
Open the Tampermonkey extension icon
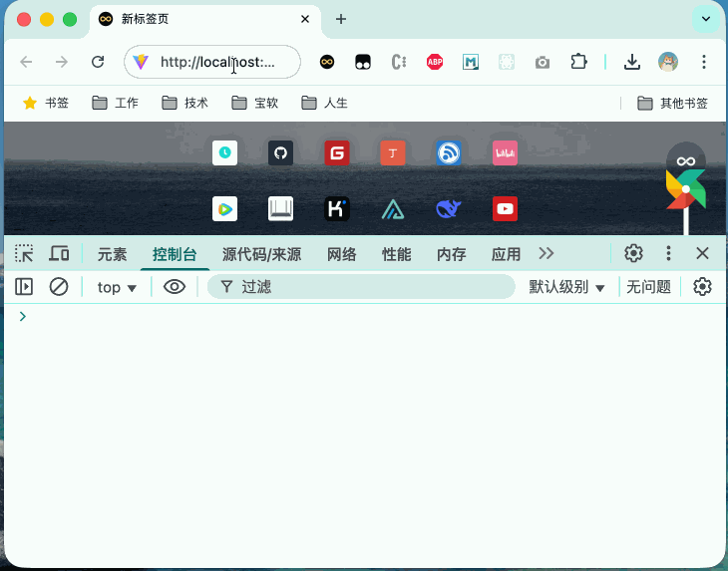pos(363,62)
